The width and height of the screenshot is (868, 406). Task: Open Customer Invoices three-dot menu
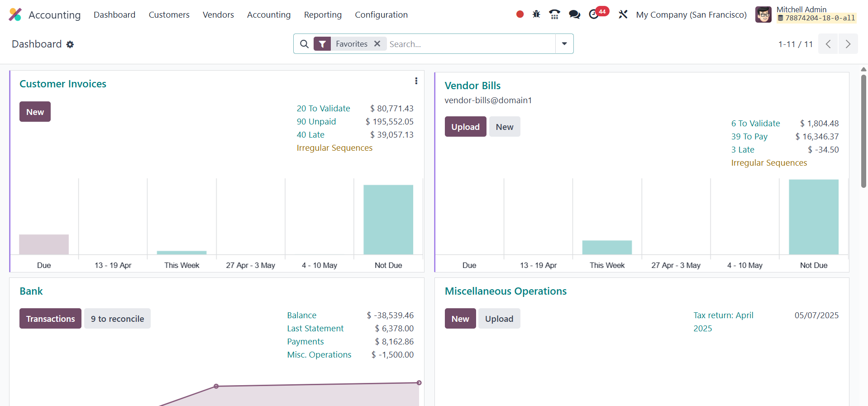416,81
